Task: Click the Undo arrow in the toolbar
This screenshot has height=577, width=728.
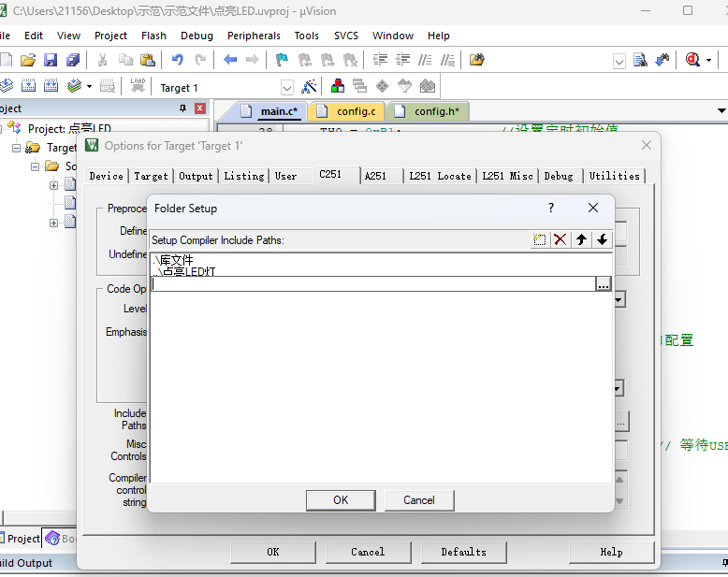Action: 177,60
